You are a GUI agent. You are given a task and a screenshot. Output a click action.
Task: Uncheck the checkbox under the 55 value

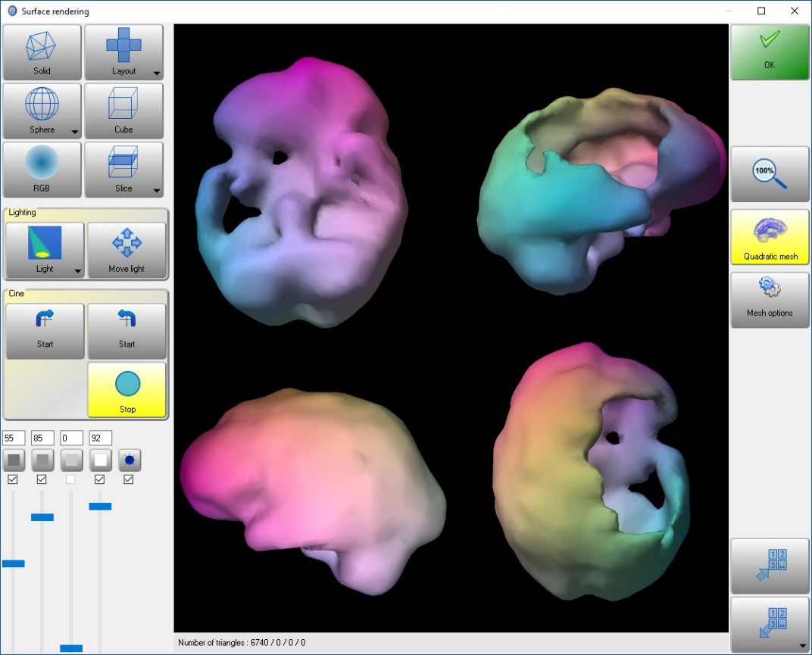[13, 479]
